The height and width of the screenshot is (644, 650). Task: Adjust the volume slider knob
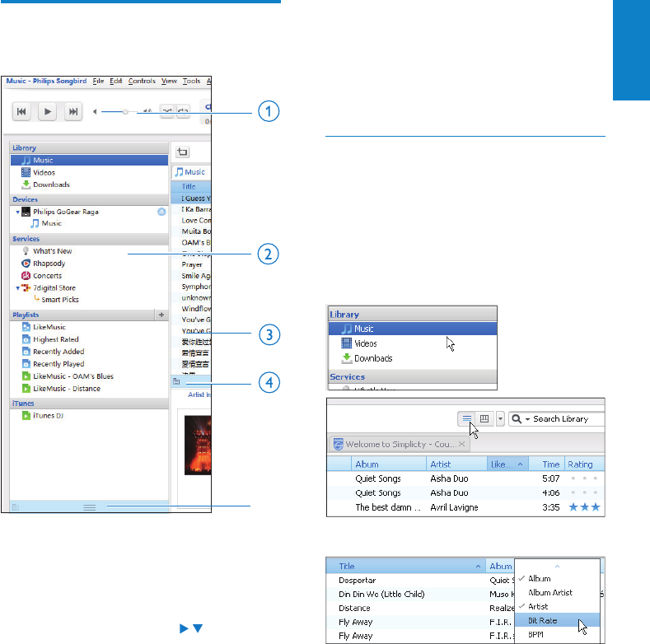coord(124,111)
